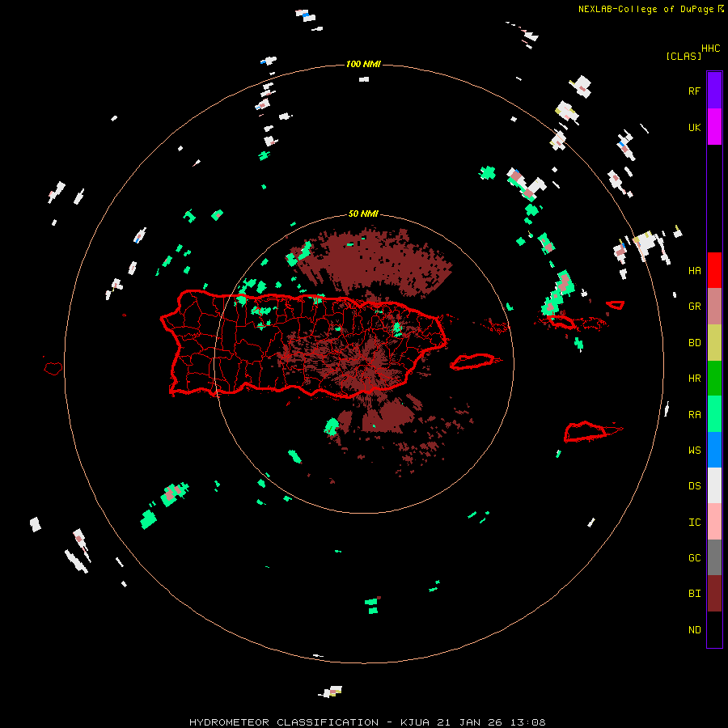
Task: Click the "[CLAS]" legend header text
Action: (684, 57)
